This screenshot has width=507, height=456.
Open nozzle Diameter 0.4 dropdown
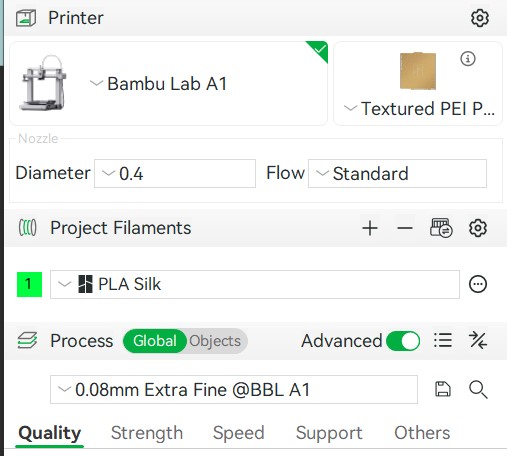175,173
